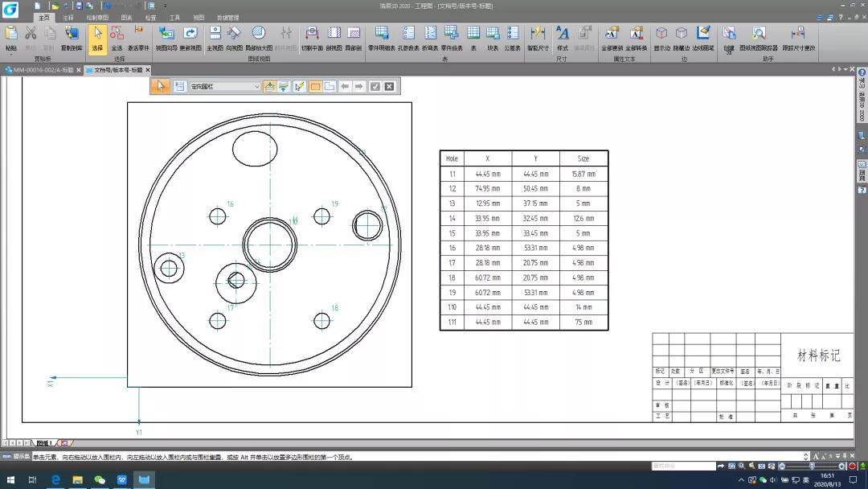Select the 向视图 auxiliary view tool
The height and width of the screenshot is (489, 868).
[234, 39]
